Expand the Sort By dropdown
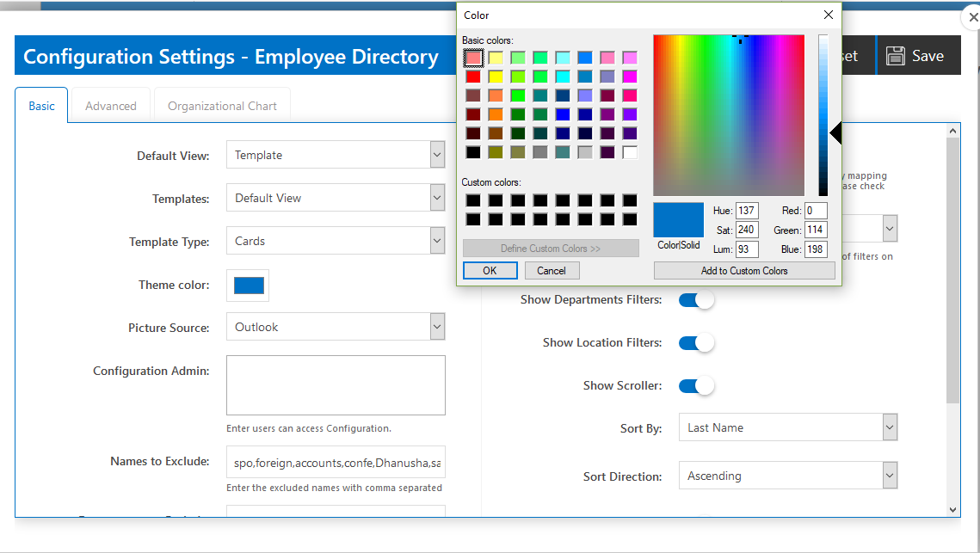The image size is (980, 553). (x=890, y=427)
